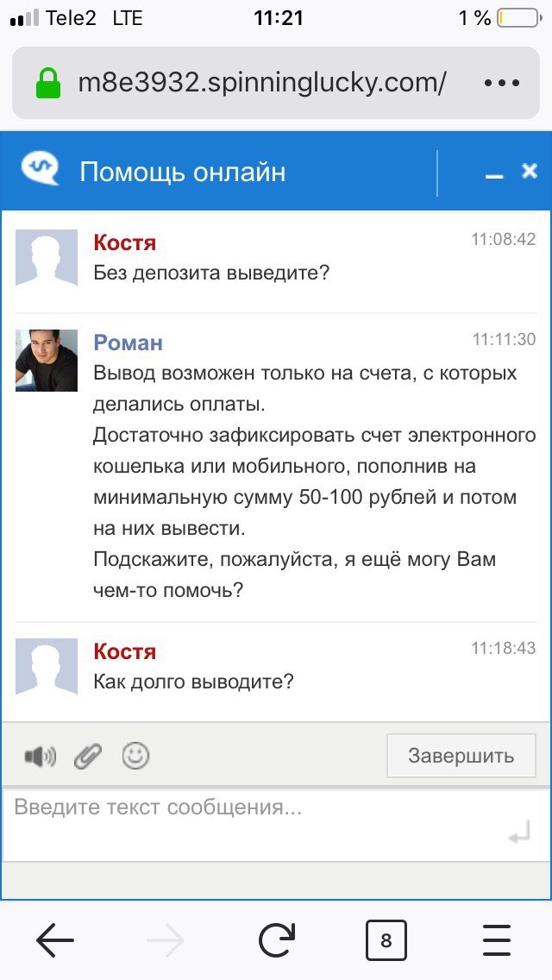This screenshot has width=552, height=980.
Task: Tap operator Роман's profile photo
Action: click(x=47, y=360)
